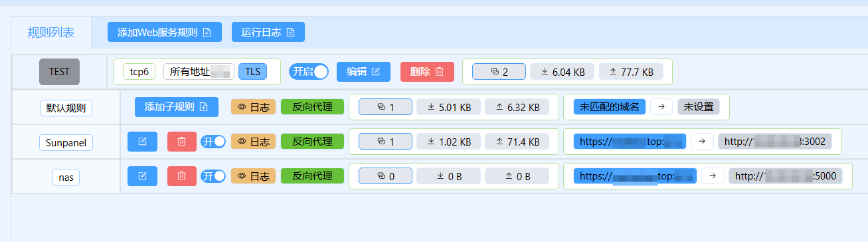Delete the nas sub-rule via trash icon
868x242 pixels.
tap(182, 176)
